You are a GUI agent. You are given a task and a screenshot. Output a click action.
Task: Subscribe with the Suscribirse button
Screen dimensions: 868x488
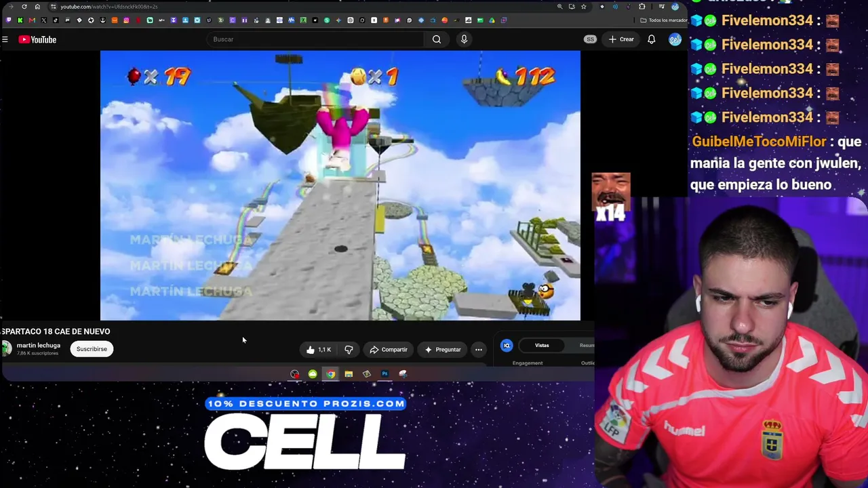[92, 349]
